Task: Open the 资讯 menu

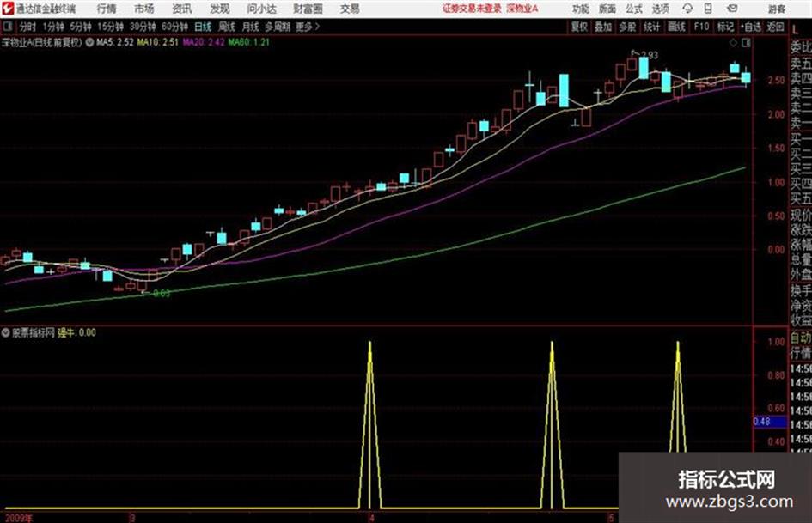Action: pyautogui.click(x=182, y=9)
